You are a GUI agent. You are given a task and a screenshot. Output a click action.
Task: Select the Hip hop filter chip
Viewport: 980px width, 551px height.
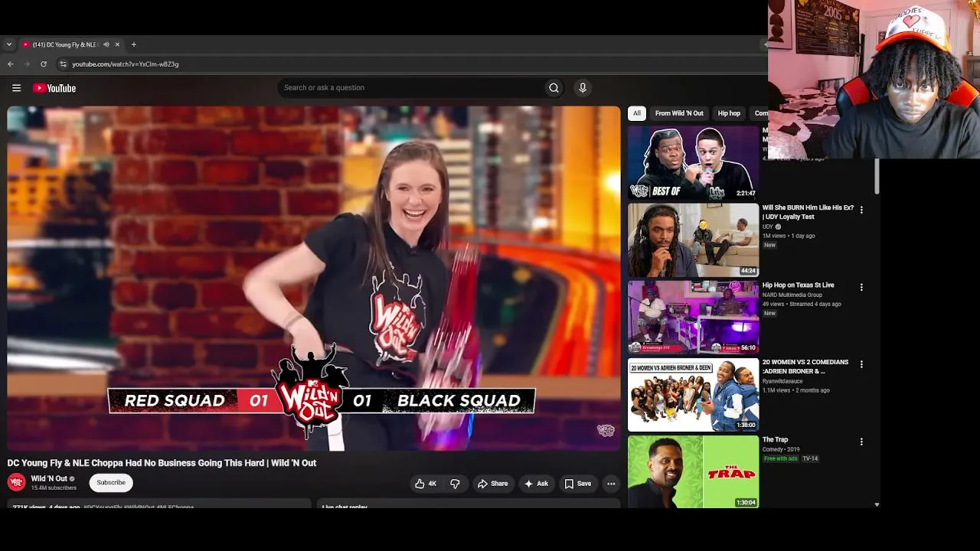pyautogui.click(x=729, y=113)
